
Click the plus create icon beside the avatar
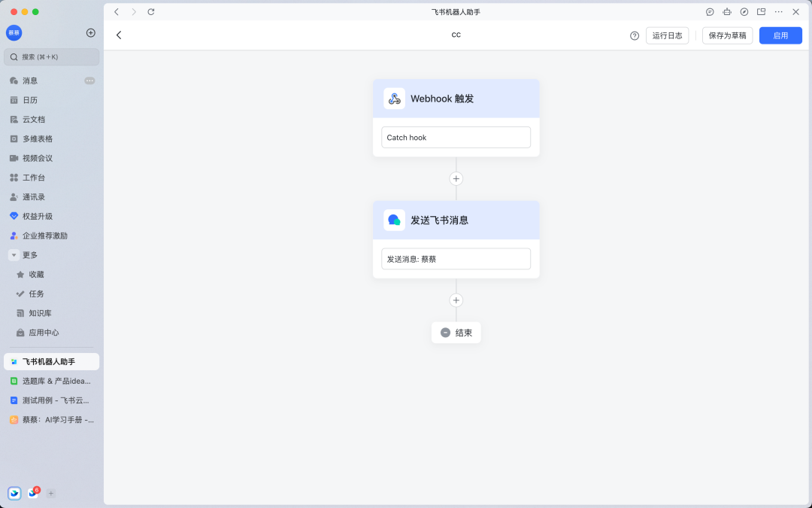tap(91, 32)
